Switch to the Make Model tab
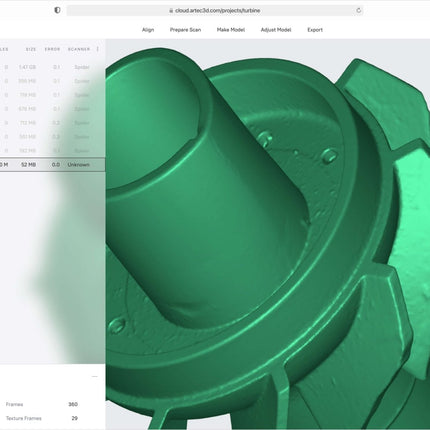The image size is (430, 430). tap(231, 30)
